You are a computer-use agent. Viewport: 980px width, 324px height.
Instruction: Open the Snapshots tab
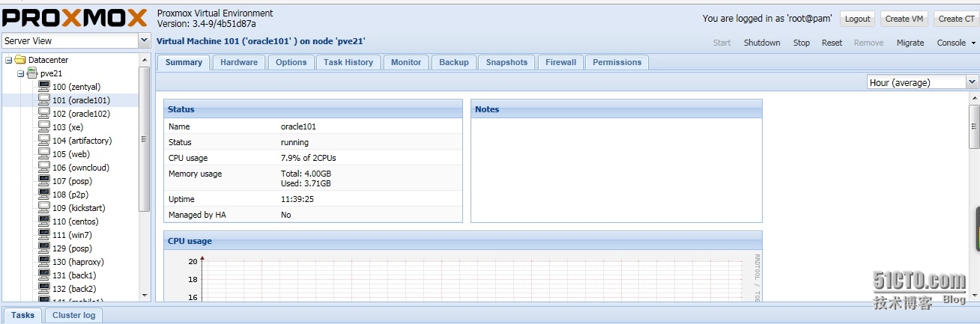[x=506, y=62]
